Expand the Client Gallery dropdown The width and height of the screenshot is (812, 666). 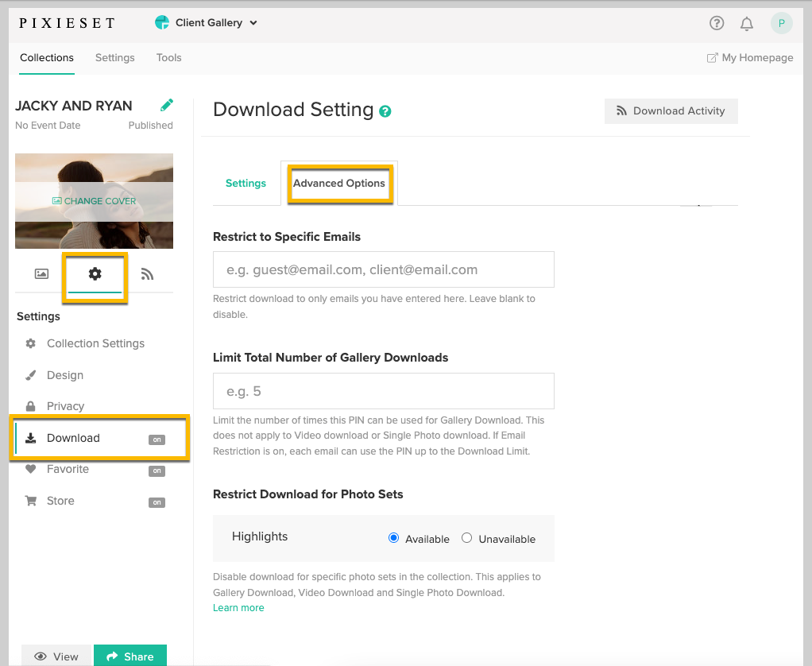pos(253,23)
